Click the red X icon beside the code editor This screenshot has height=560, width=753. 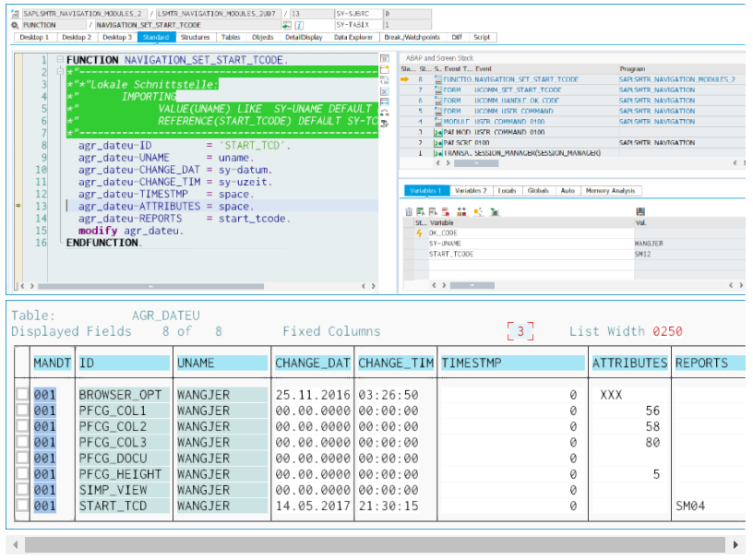point(384,91)
